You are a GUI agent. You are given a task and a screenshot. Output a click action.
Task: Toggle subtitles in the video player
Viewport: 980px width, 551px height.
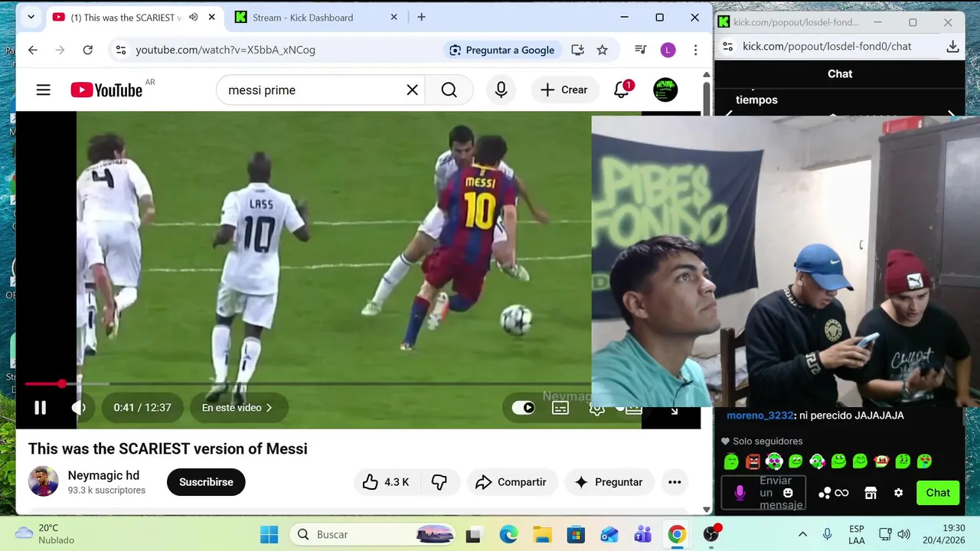tap(560, 408)
